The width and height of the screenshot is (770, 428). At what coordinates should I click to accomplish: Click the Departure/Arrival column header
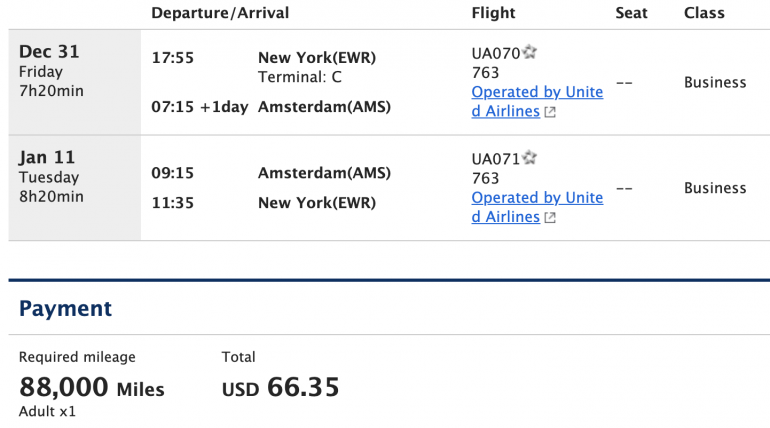click(220, 13)
